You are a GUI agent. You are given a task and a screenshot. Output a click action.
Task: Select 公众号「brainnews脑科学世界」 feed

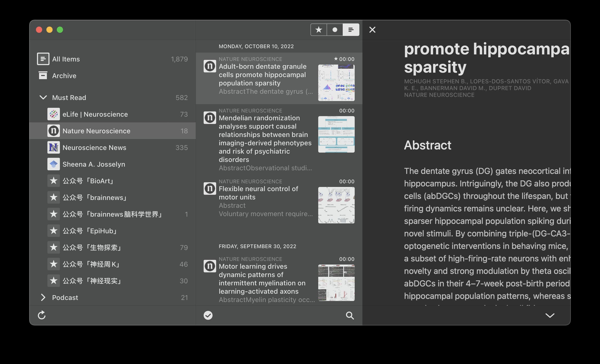tap(113, 214)
